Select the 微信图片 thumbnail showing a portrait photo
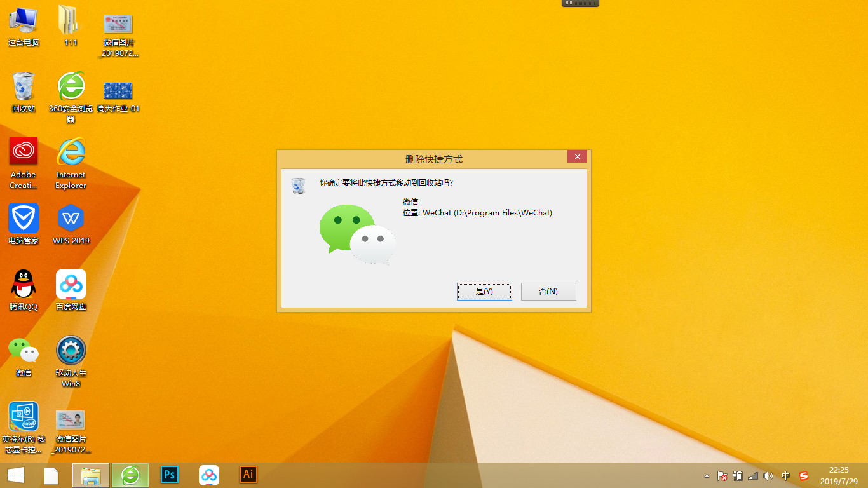The height and width of the screenshot is (488, 868). 71,432
